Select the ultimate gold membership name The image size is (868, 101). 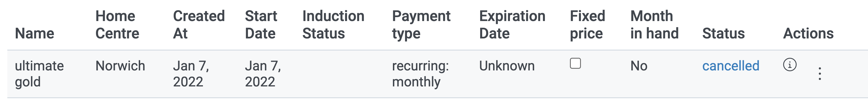(39, 74)
